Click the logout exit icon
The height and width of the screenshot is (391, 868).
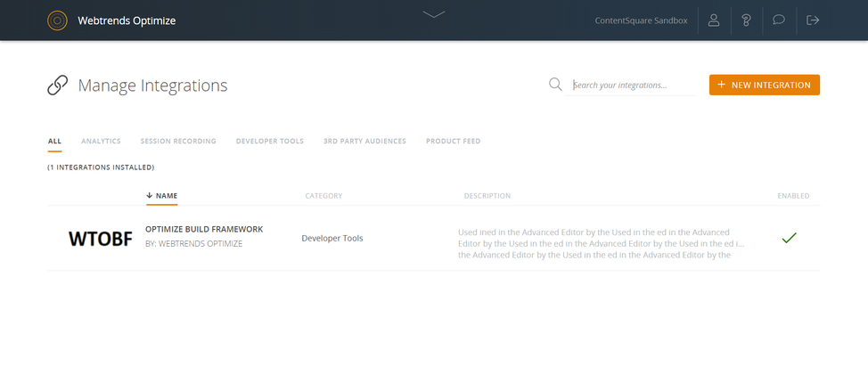pos(812,20)
